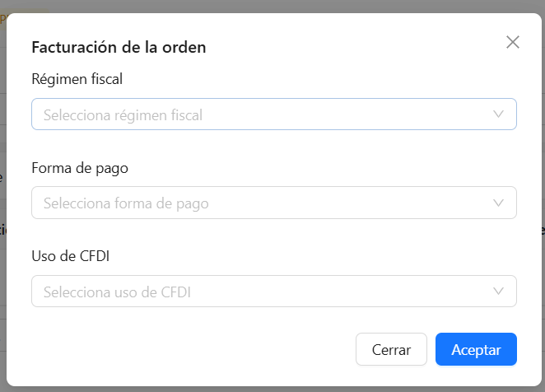Click the chevron in Uso de CFDI field
This screenshot has height=392, width=545.
click(x=498, y=292)
